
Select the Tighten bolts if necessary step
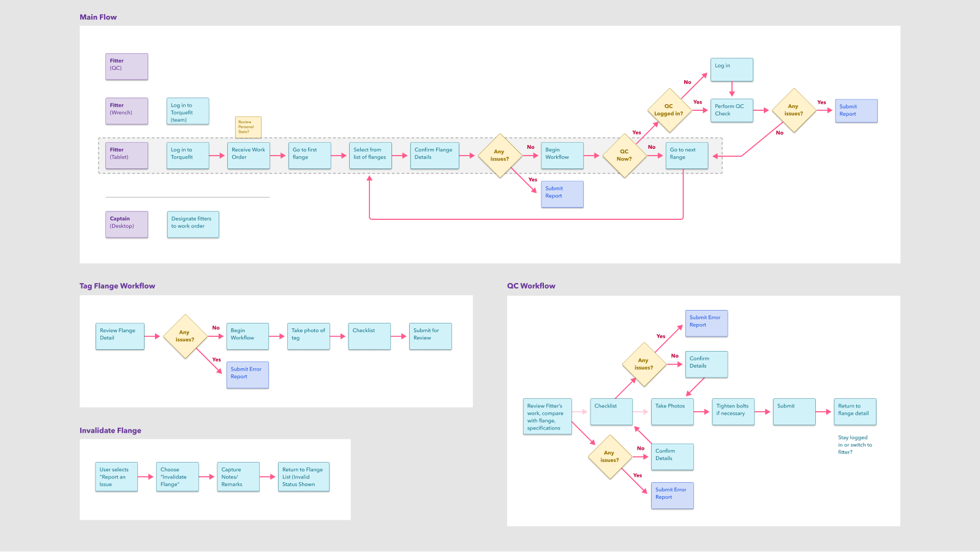733,412
